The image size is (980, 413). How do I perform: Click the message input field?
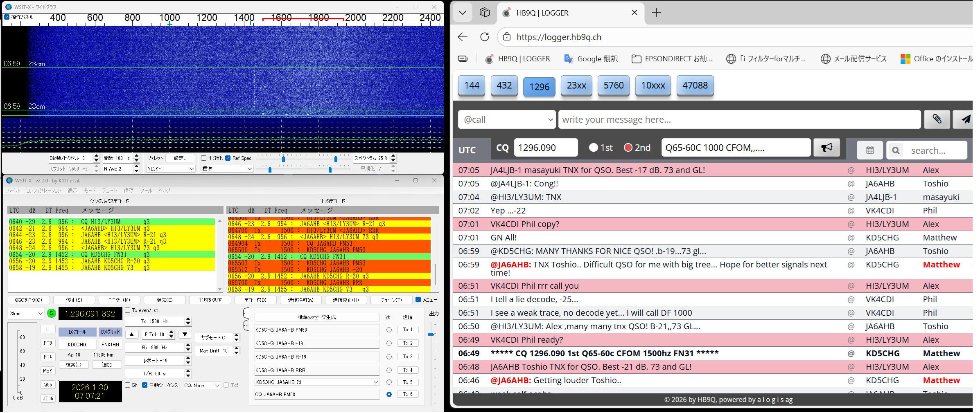coord(739,119)
